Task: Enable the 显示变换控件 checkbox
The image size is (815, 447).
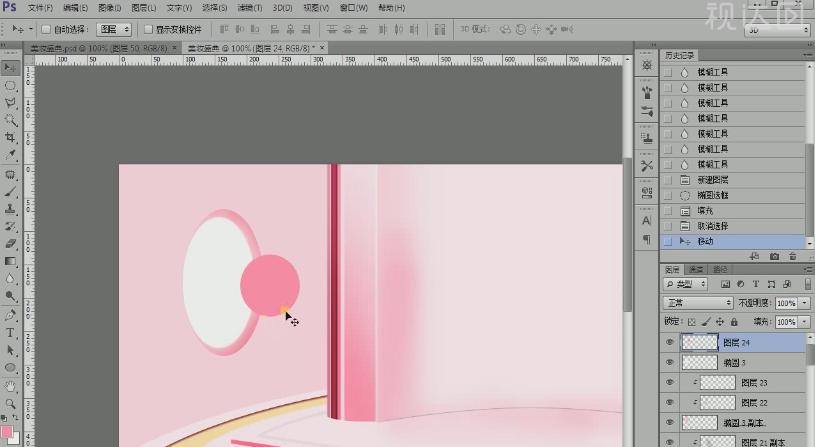Action: [149, 30]
